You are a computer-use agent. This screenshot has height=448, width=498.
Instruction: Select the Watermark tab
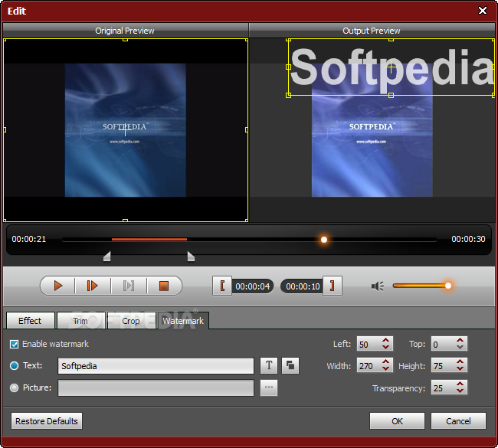(183, 321)
